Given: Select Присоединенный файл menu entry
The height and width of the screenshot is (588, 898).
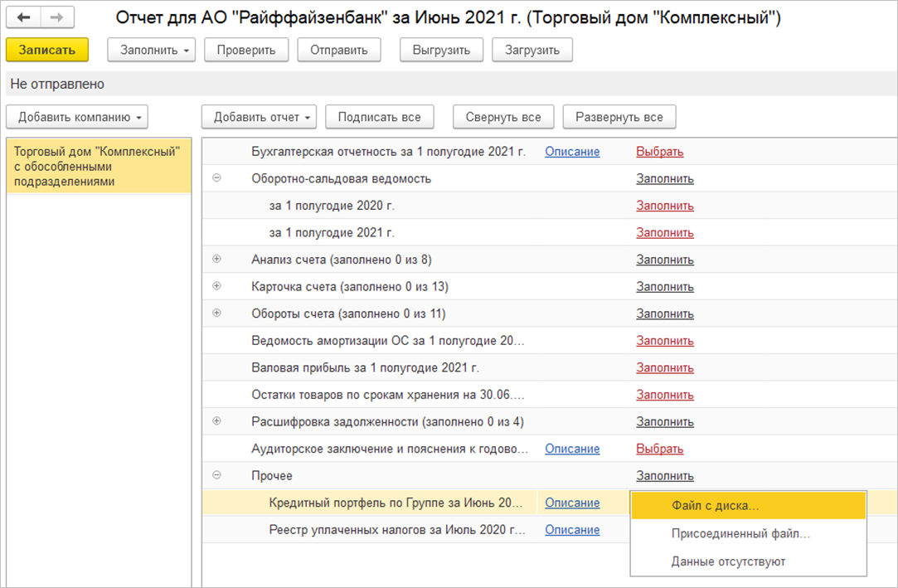Looking at the screenshot, I should [x=740, y=533].
